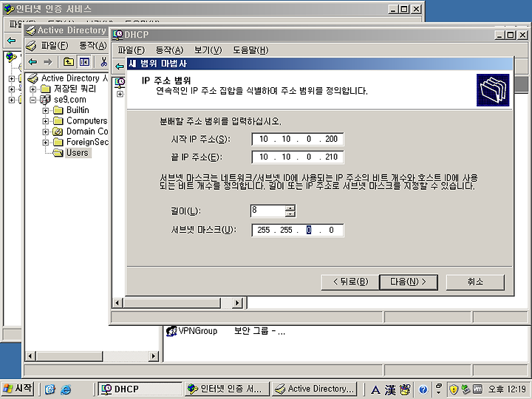
Task: Expand the Computers folder node
Action: [46, 121]
